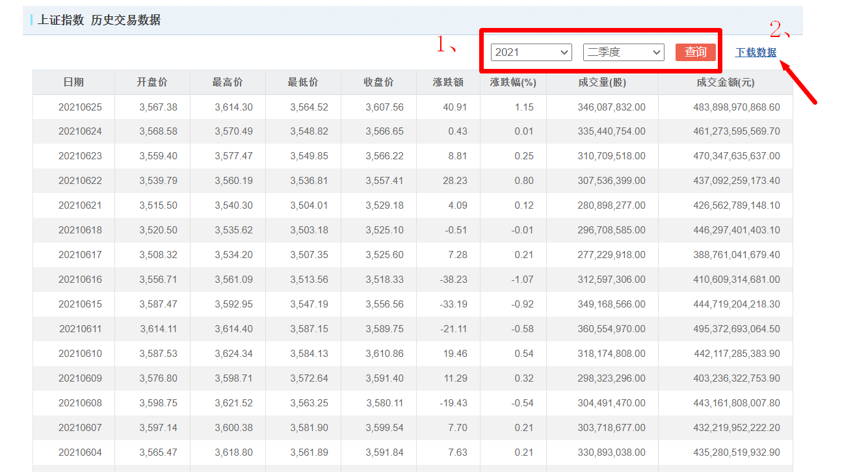The image size is (868, 472).
Task: Click the 上证指数 历史交易数据 page title
Action: coord(99,20)
